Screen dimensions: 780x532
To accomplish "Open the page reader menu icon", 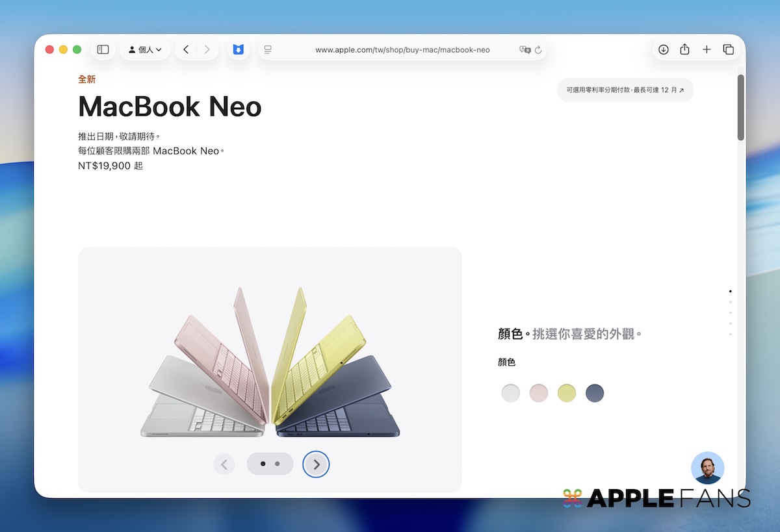I will point(268,49).
